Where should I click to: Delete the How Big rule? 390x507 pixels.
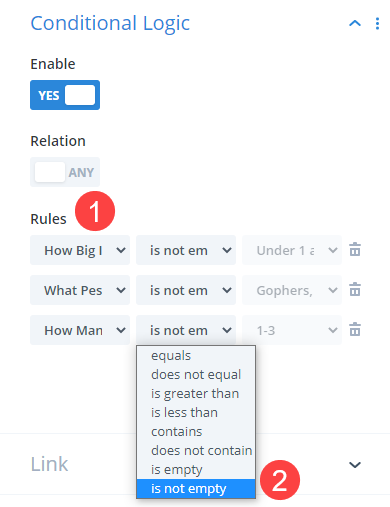(x=355, y=250)
